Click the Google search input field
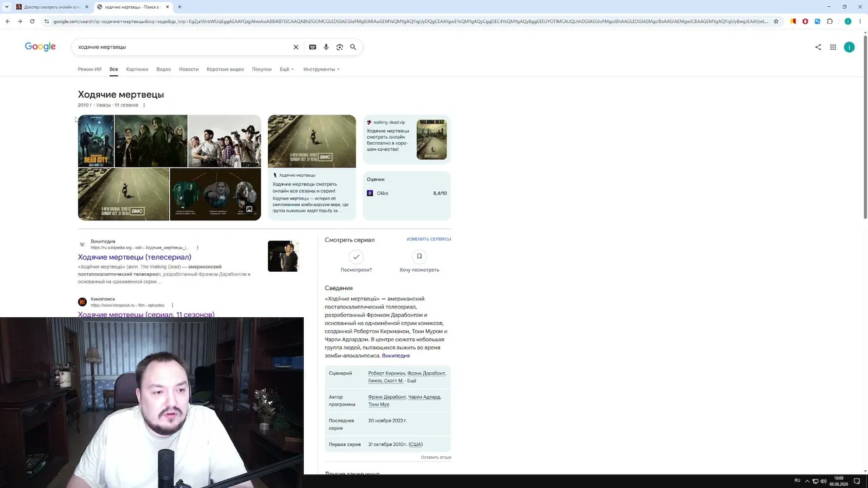 pyautogui.click(x=183, y=47)
